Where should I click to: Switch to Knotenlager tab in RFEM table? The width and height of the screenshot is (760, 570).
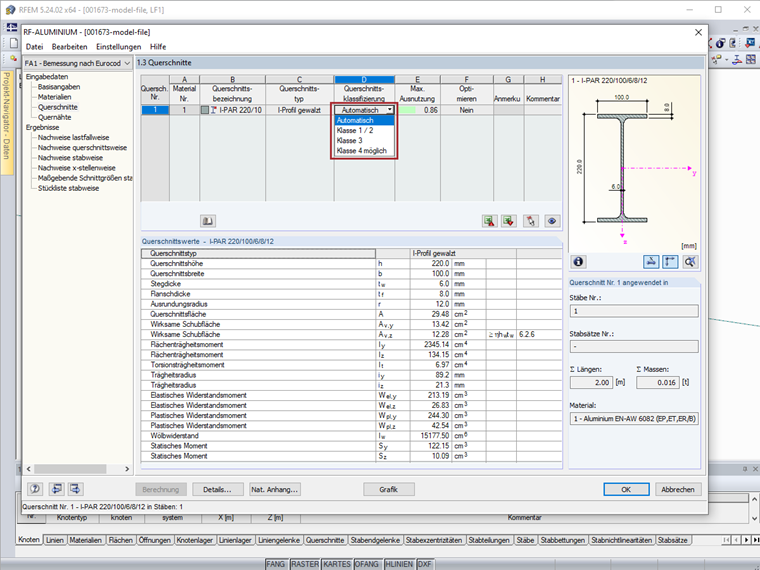(194, 540)
